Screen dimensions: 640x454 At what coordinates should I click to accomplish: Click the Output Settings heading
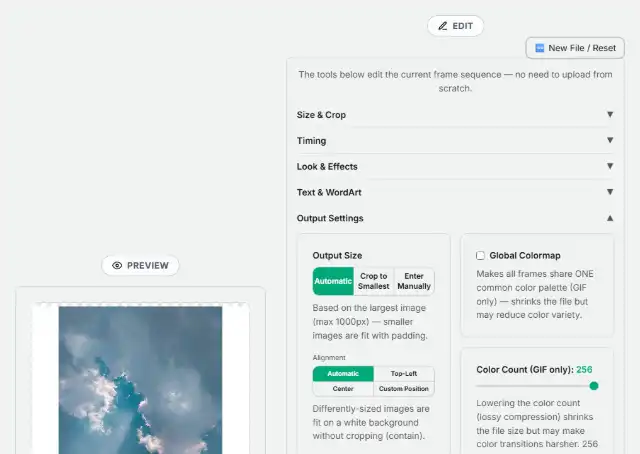pyautogui.click(x=330, y=218)
